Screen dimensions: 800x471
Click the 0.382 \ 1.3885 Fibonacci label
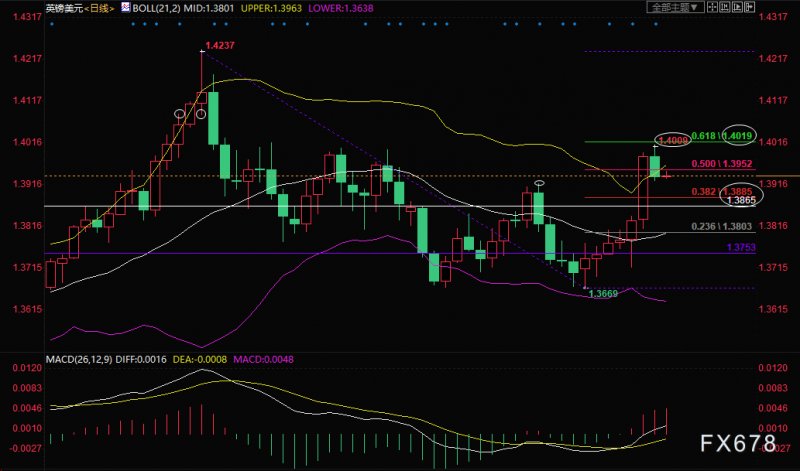click(x=722, y=192)
